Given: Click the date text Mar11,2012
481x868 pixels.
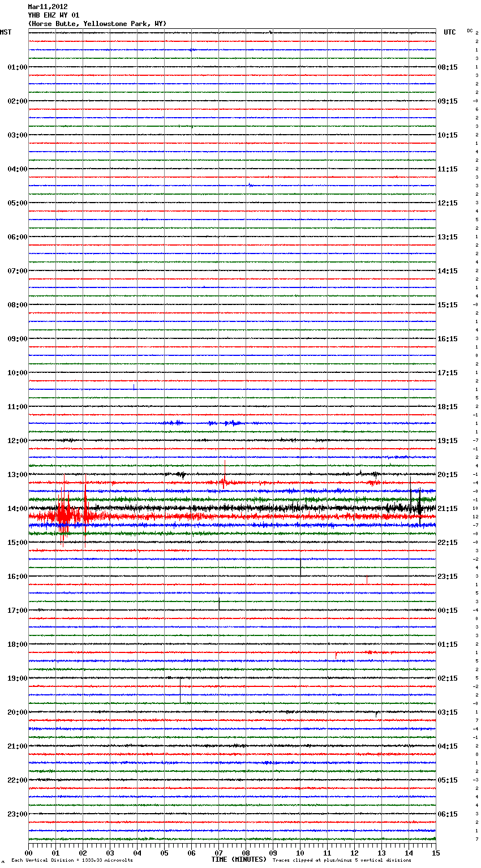Looking at the screenshot, I should [x=48, y=7].
